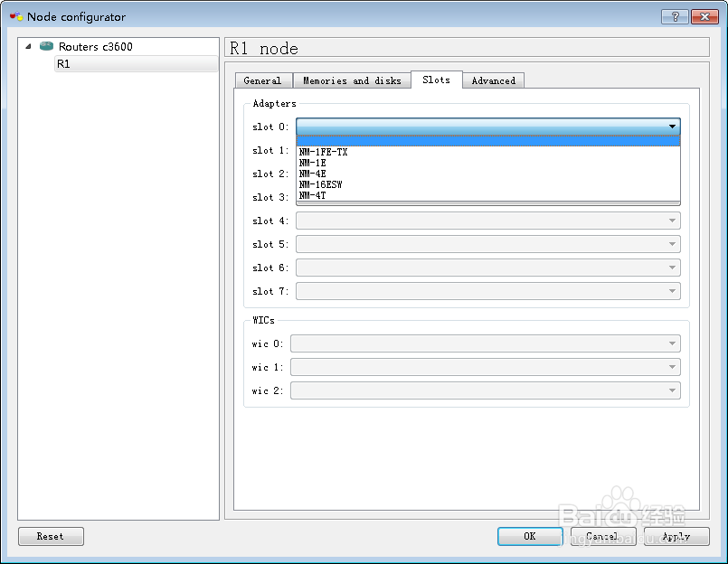
Task: Collapse the Routers c3600 tree node
Action: [x=28, y=46]
